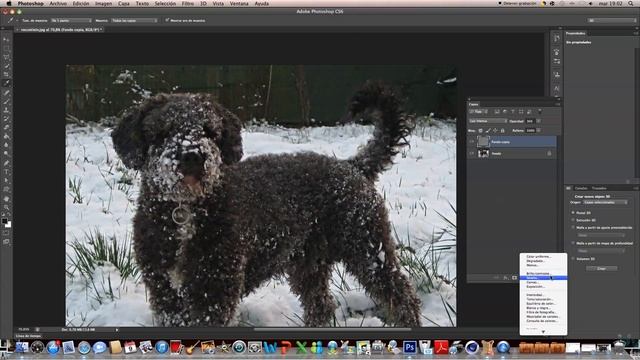Select the Pen tool
This screenshot has width=640, height=360.
tap(6, 163)
